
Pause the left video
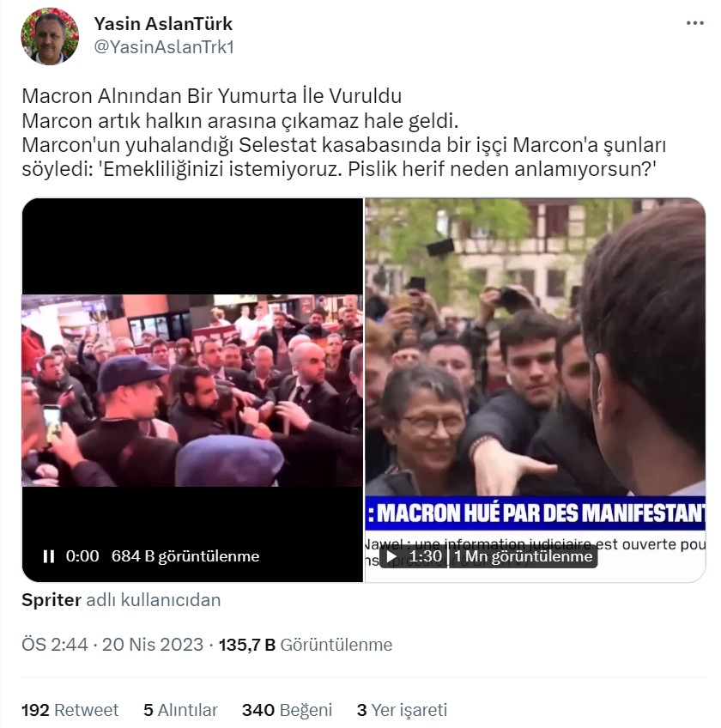click(x=49, y=556)
